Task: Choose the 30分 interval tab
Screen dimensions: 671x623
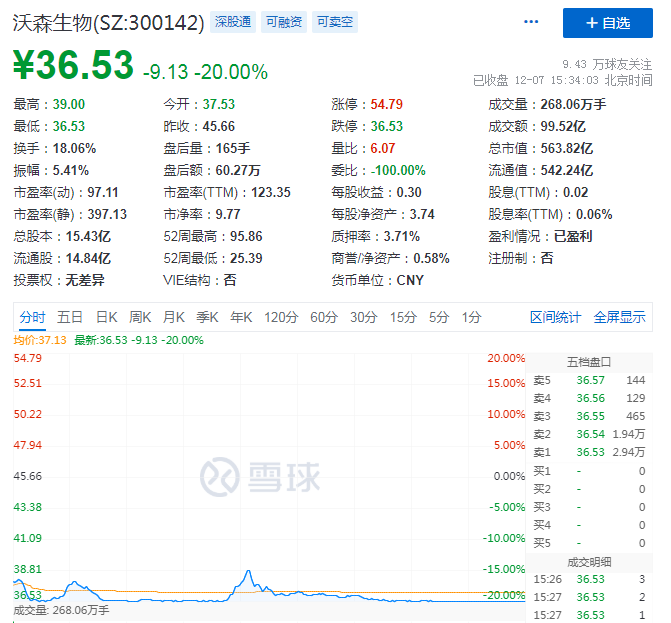Action: pyautogui.click(x=363, y=317)
